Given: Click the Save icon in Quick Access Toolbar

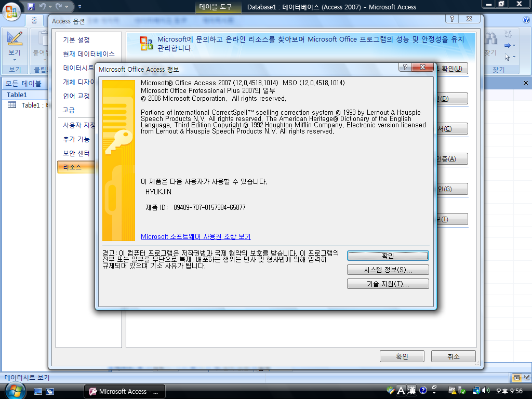Looking at the screenshot, I should [31, 6].
